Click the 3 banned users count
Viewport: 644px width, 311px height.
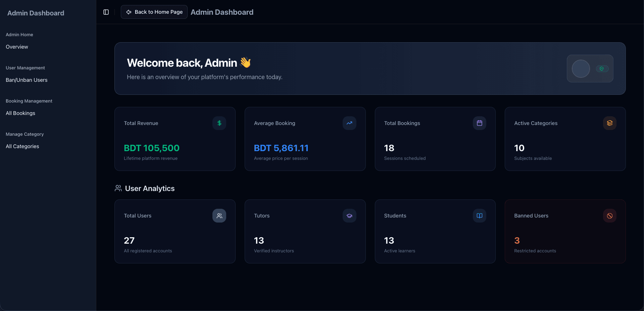pyautogui.click(x=517, y=241)
